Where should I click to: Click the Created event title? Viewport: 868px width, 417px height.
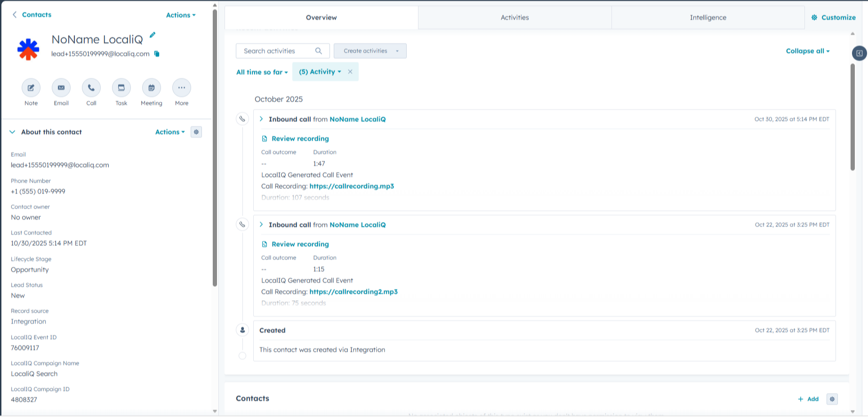click(273, 330)
